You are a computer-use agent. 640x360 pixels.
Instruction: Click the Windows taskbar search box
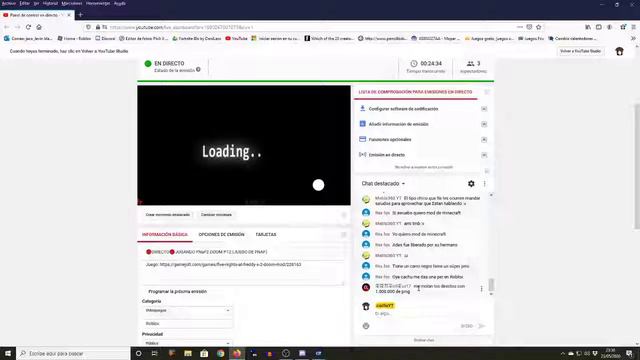tap(73, 353)
